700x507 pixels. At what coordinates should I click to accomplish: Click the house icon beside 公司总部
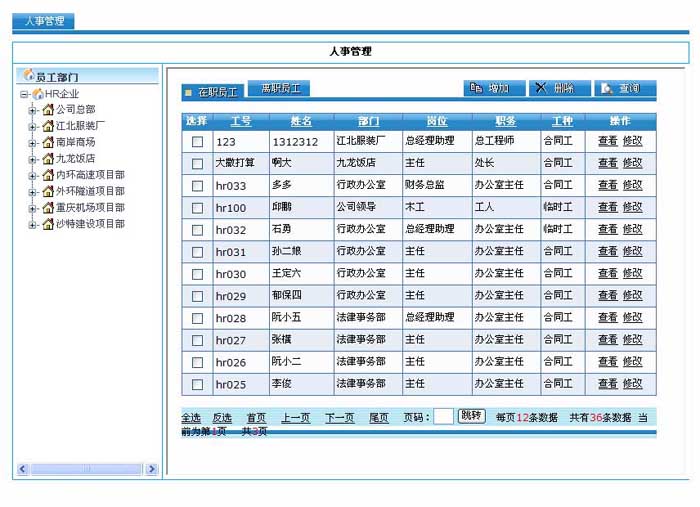(x=47, y=110)
